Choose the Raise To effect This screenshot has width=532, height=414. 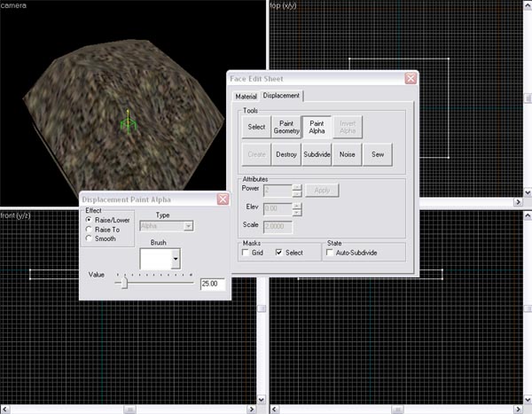pos(89,229)
